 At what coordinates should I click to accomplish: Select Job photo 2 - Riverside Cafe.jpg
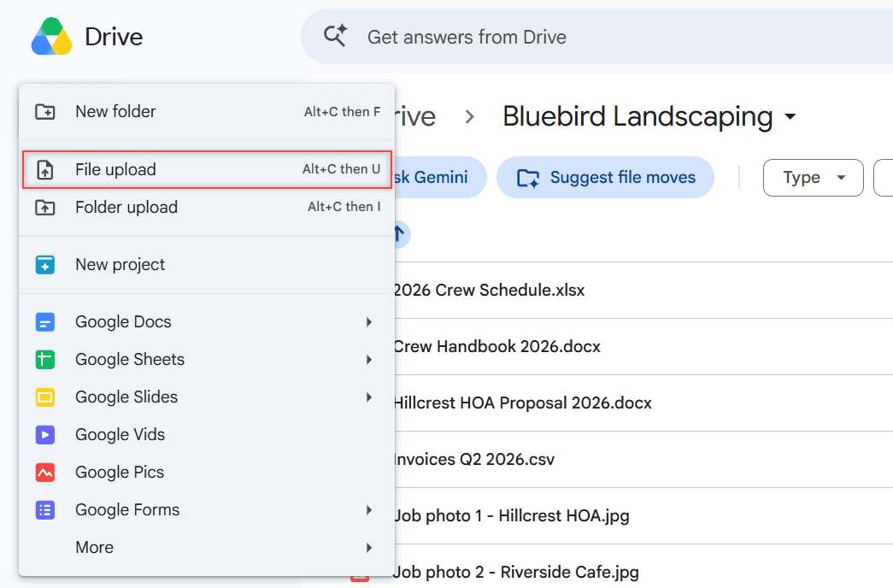coord(516,572)
